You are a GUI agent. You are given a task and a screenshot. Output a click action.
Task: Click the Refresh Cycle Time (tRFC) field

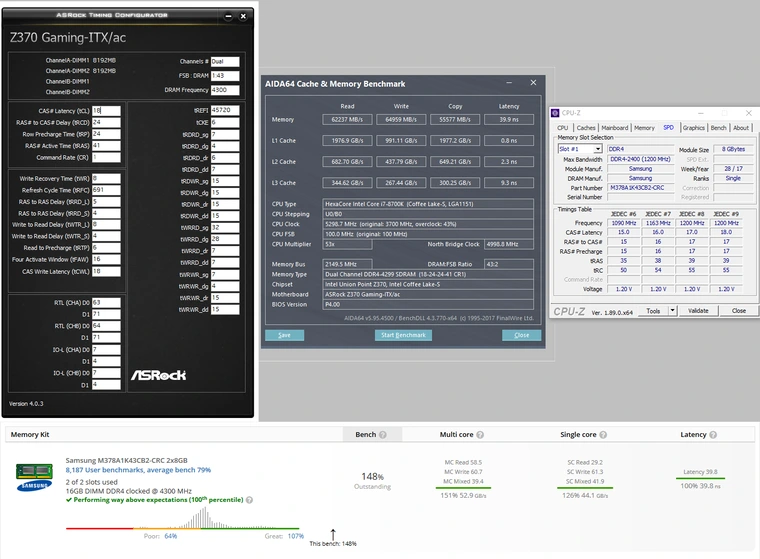click(106, 190)
